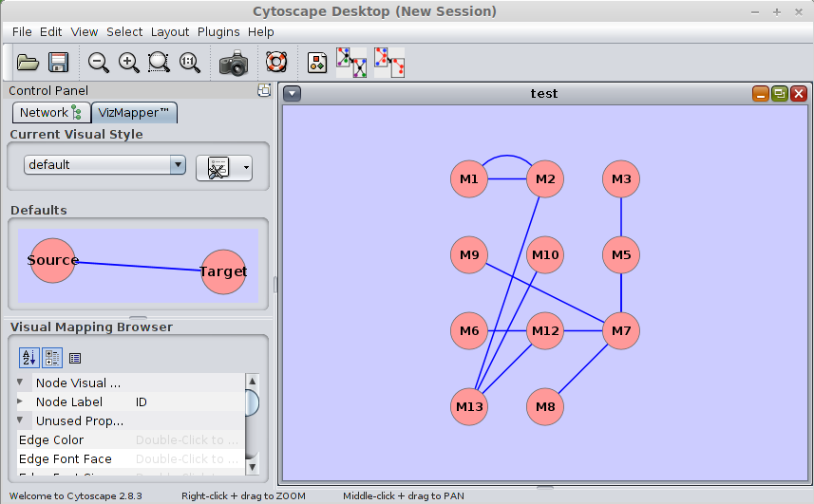Click the VizMapper shapes toolbar icon
This screenshot has height=504, width=814.
(317, 63)
